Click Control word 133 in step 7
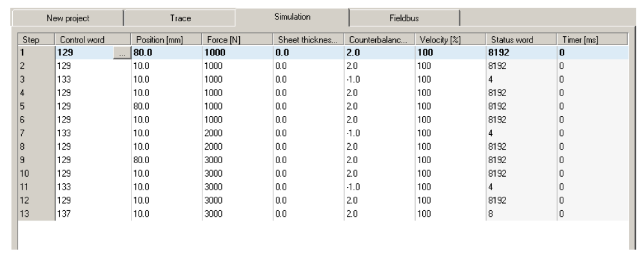The height and width of the screenshot is (258, 644). pyautogui.click(x=93, y=133)
